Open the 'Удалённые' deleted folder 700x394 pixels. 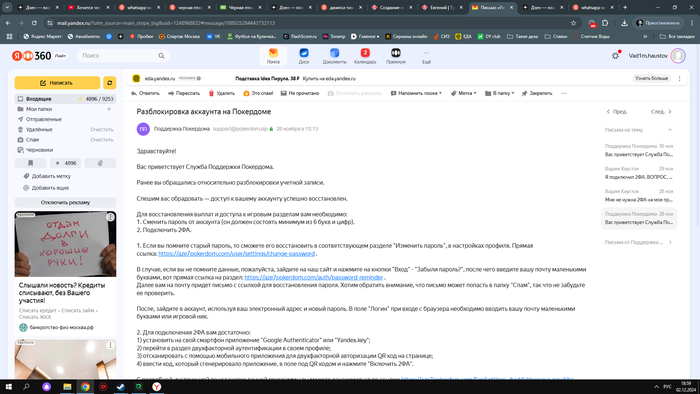click(x=39, y=129)
